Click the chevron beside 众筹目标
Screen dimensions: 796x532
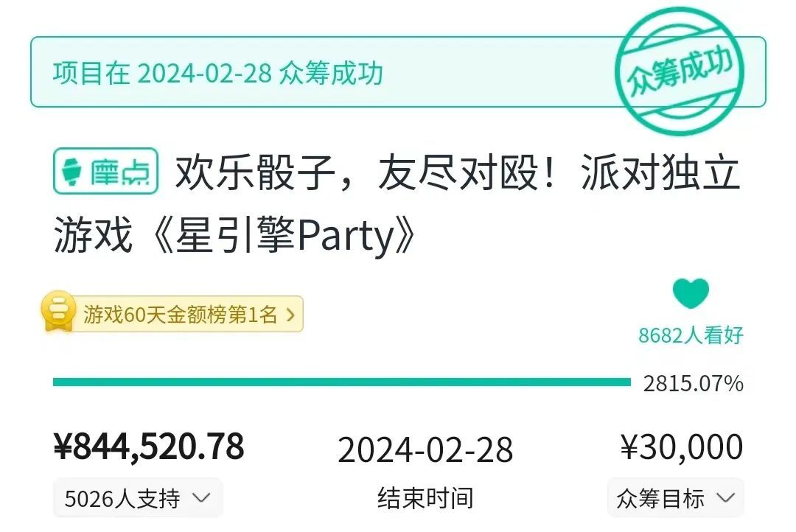(725, 498)
